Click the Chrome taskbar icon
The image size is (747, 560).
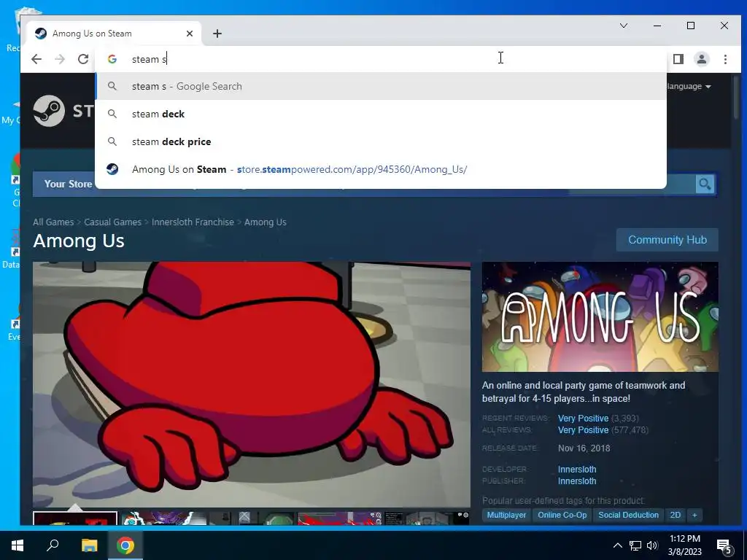click(125, 545)
